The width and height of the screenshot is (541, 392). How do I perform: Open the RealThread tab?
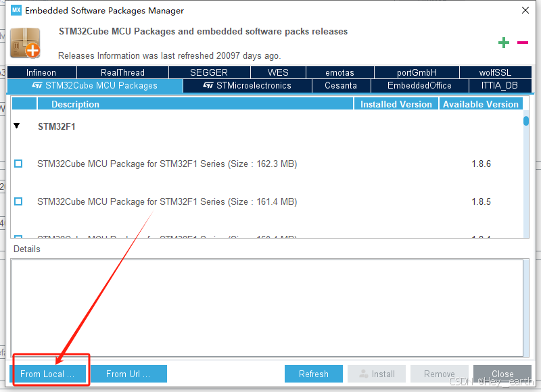(x=122, y=72)
